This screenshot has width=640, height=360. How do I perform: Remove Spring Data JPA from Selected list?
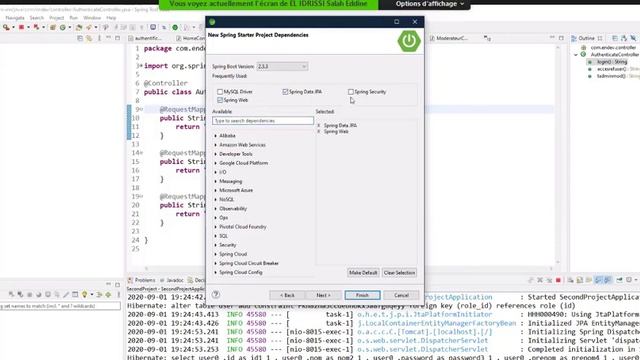click(x=319, y=125)
